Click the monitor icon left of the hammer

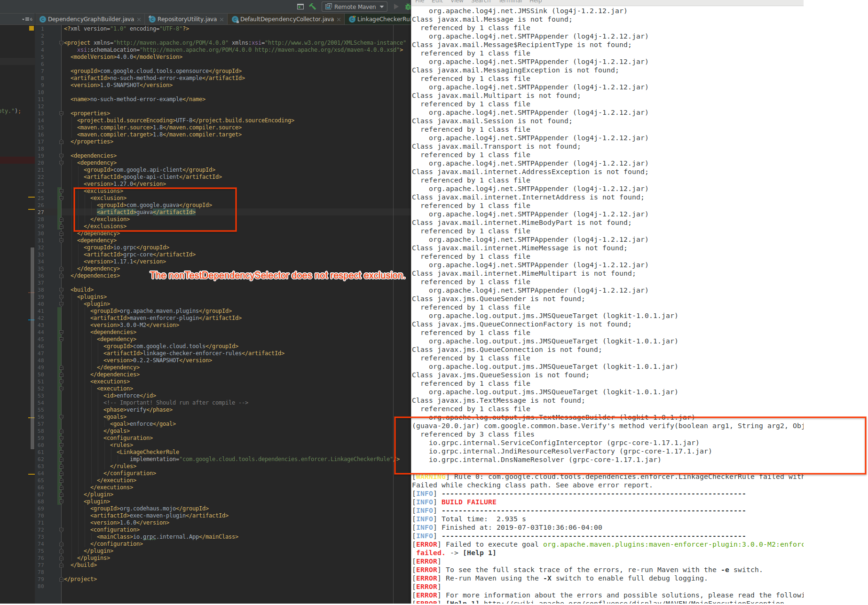[300, 7]
